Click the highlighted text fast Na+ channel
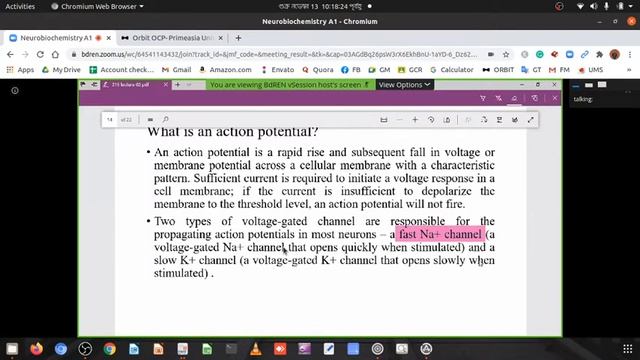The width and height of the screenshot is (640, 360). pyautogui.click(x=440, y=234)
